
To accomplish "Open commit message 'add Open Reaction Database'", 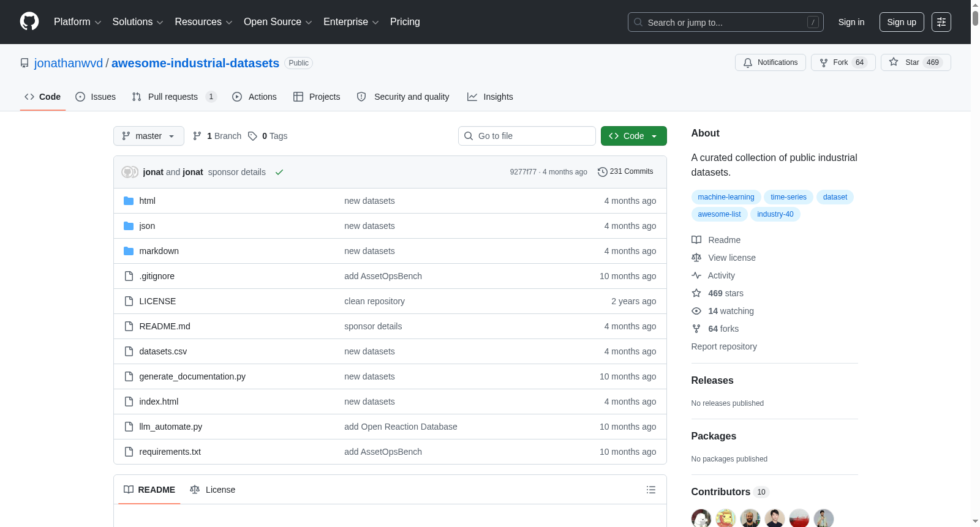I will point(401,427).
